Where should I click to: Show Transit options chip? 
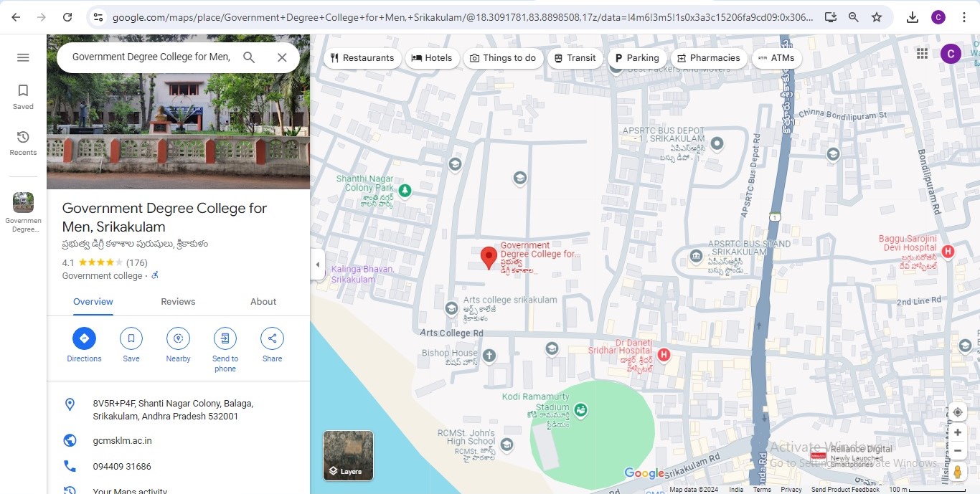point(575,58)
